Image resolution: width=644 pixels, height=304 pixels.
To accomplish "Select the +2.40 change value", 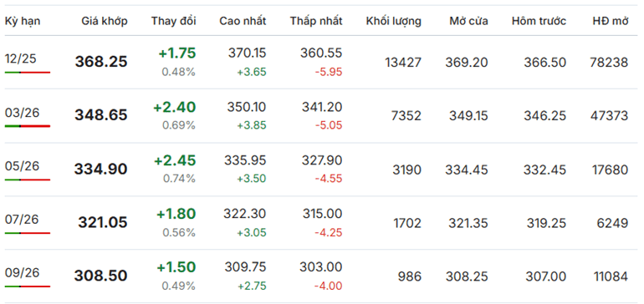I will 175,108.
